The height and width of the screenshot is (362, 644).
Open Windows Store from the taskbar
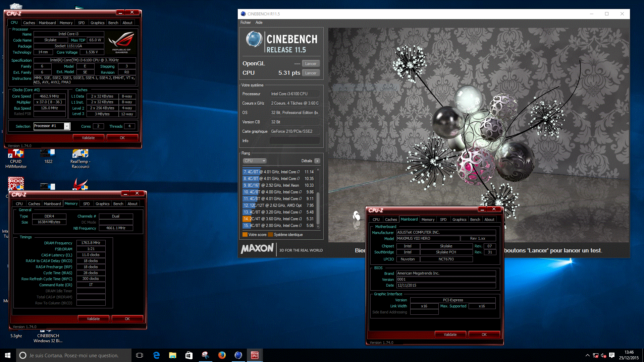click(189, 355)
